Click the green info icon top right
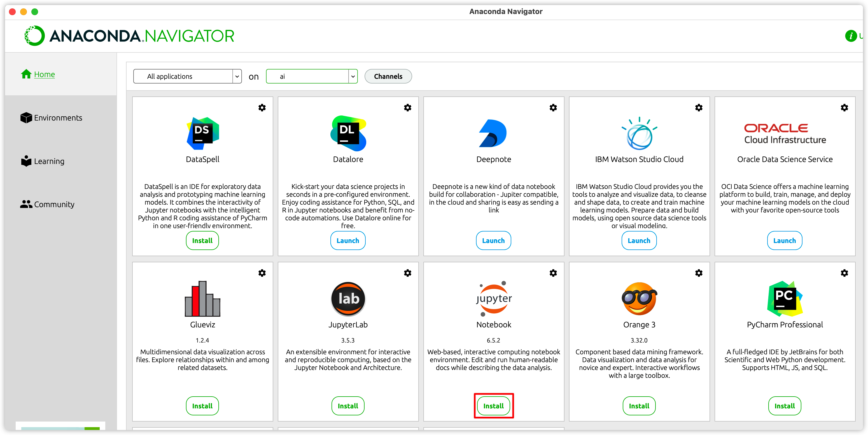Viewport: 868px width, 435px height. point(851,36)
